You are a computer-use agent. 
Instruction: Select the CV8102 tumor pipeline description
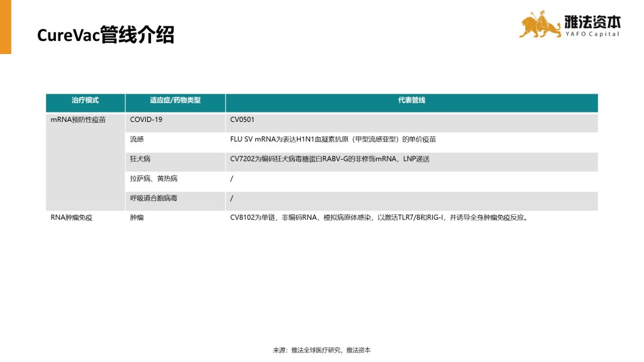tap(378, 218)
